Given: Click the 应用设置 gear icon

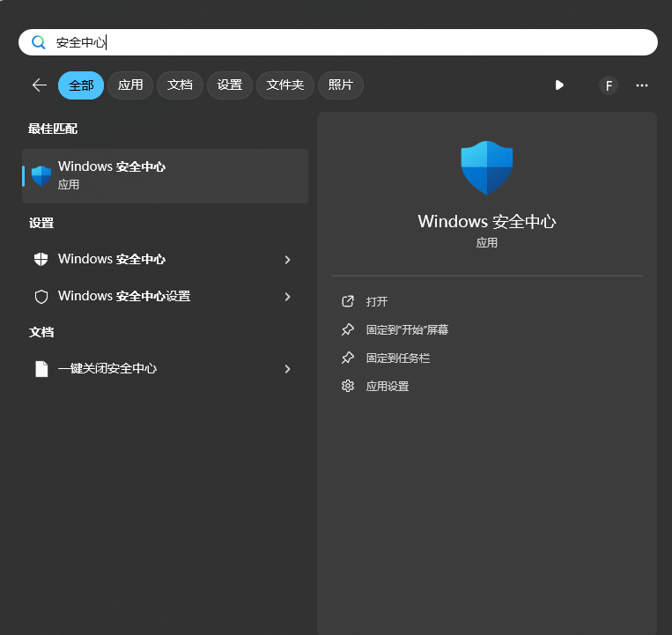Looking at the screenshot, I should tap(348, 386).
